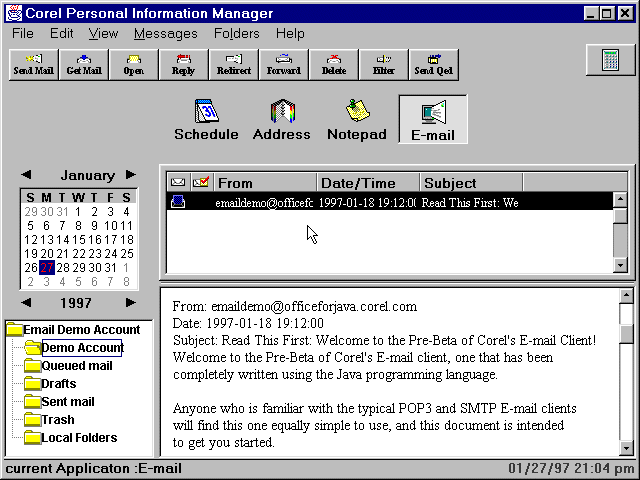
Task: Select January 1 on the calendar
Action: (78, 212)
